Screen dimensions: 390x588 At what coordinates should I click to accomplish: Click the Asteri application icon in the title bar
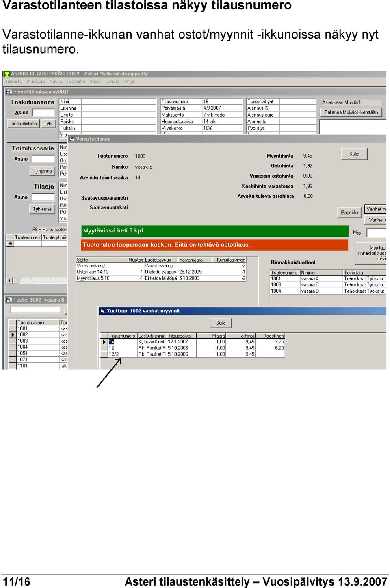point(7,74)
